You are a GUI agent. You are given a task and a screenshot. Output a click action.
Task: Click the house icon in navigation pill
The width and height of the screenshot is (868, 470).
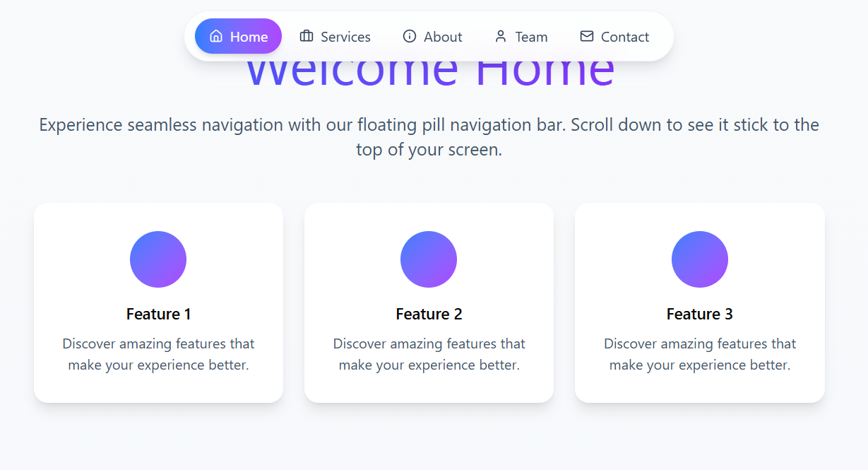pos(216,36)
